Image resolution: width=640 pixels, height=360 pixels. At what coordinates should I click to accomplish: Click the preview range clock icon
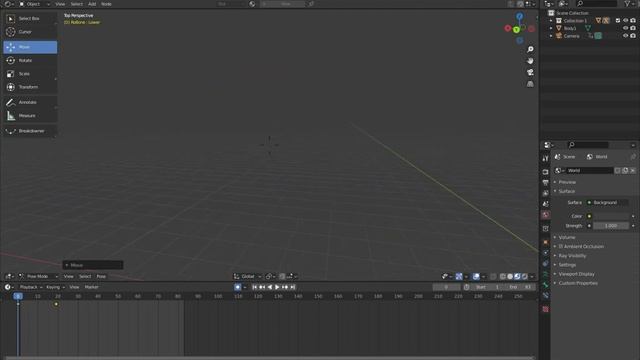[467, 287]
